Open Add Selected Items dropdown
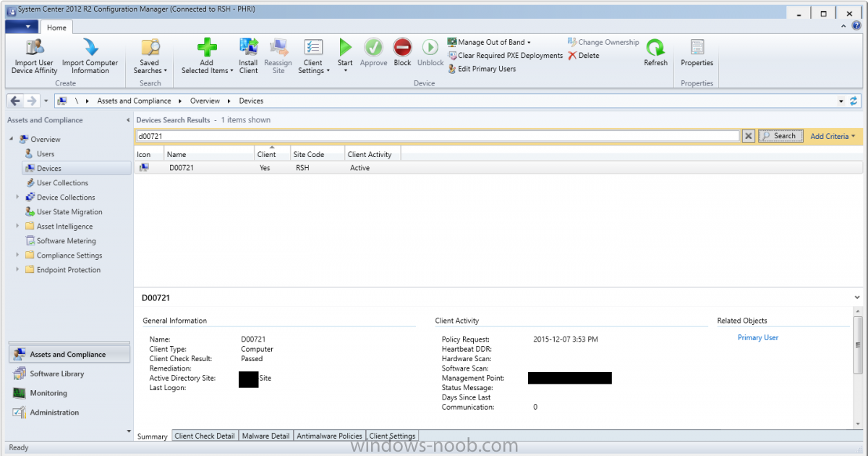868x456 pixels. tap(207, 57)
